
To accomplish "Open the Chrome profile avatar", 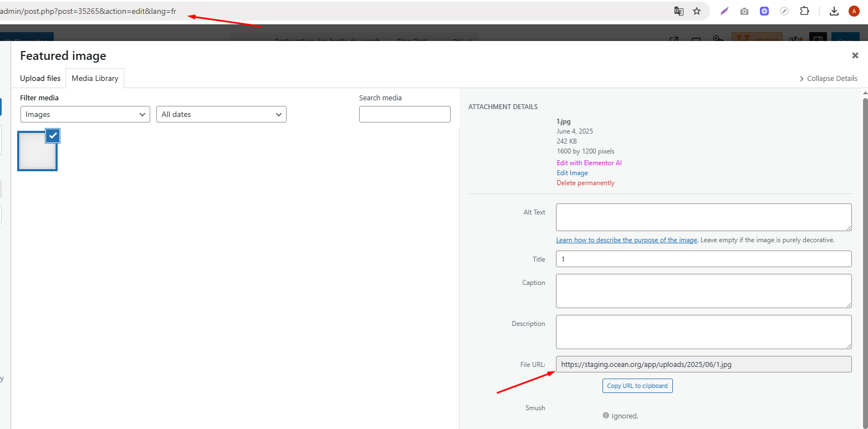I will (854, 11).
